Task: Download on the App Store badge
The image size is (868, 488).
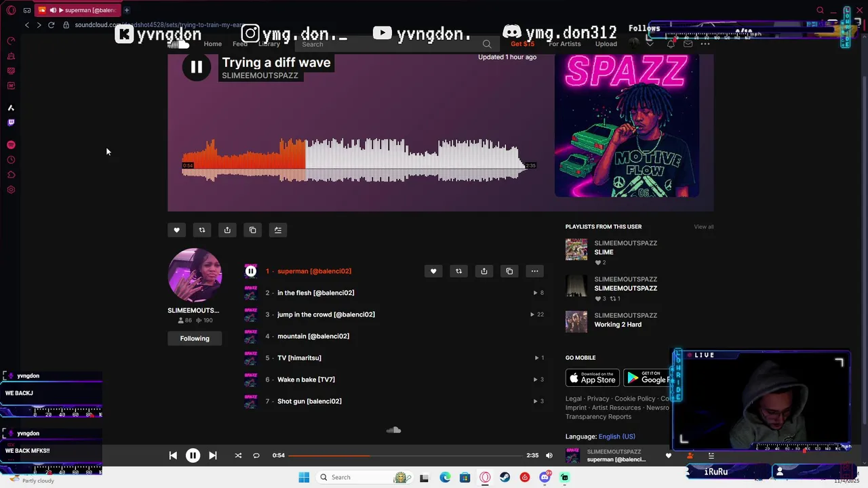Action: pyautogui.click(x=593, y=378)
